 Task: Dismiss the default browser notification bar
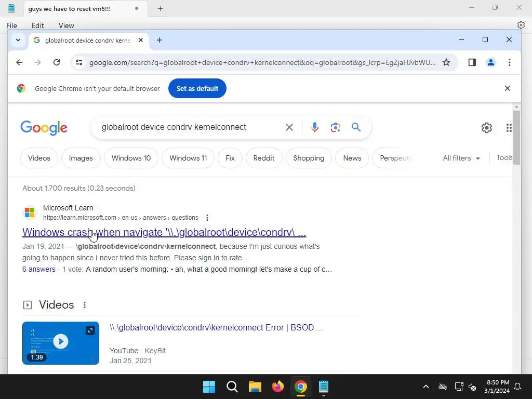coord(507,88)
